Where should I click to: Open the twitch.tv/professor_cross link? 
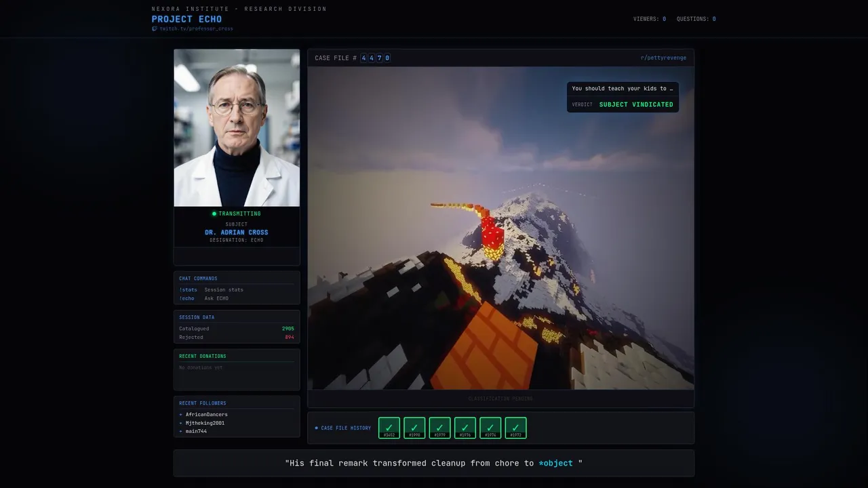196,28
